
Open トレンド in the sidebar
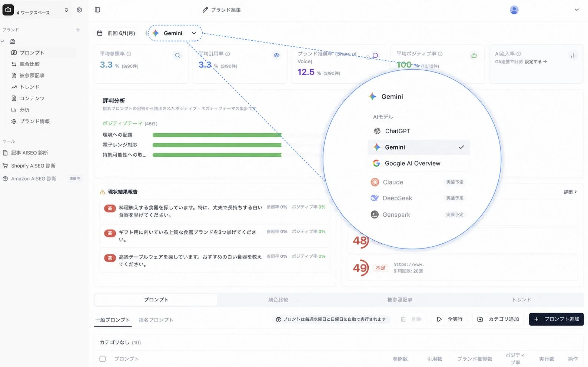coord(43,87)
